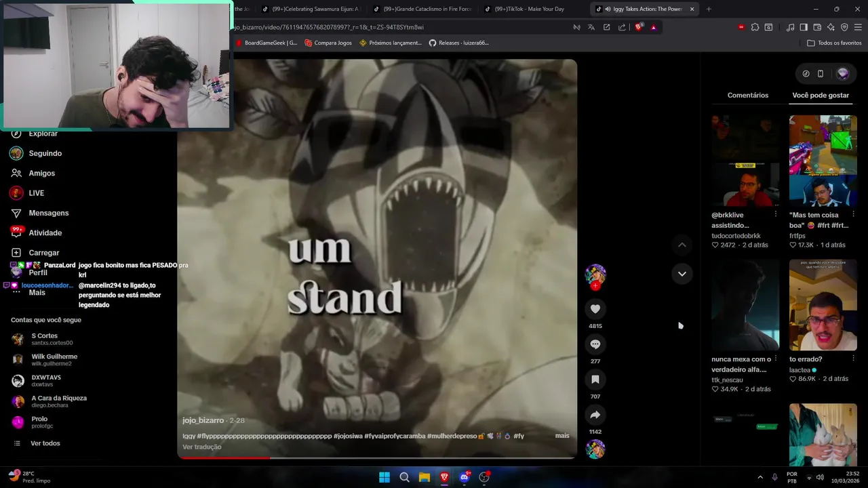Open the Leo AI sparkle icon

pos(831,27)
